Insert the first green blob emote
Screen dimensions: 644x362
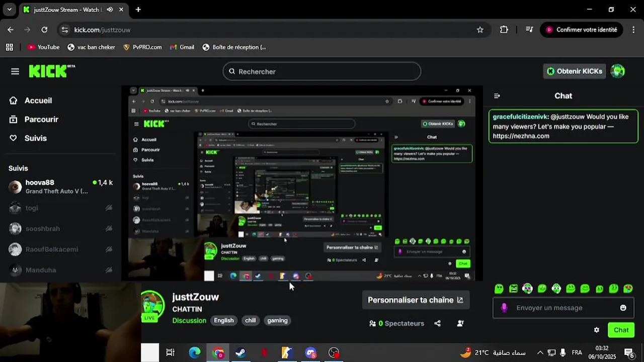499,289
